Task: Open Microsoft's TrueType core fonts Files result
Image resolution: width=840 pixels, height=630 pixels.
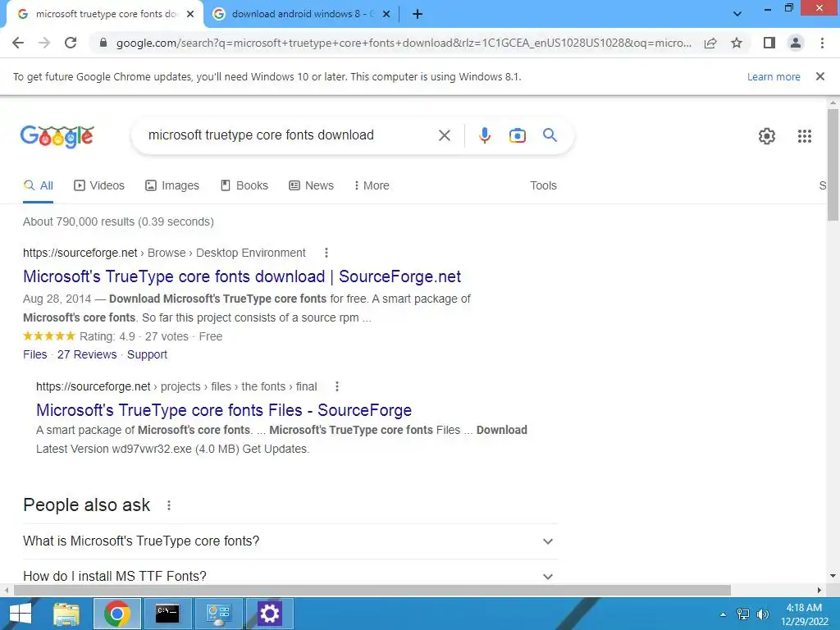Action: (x=224, y=410)
